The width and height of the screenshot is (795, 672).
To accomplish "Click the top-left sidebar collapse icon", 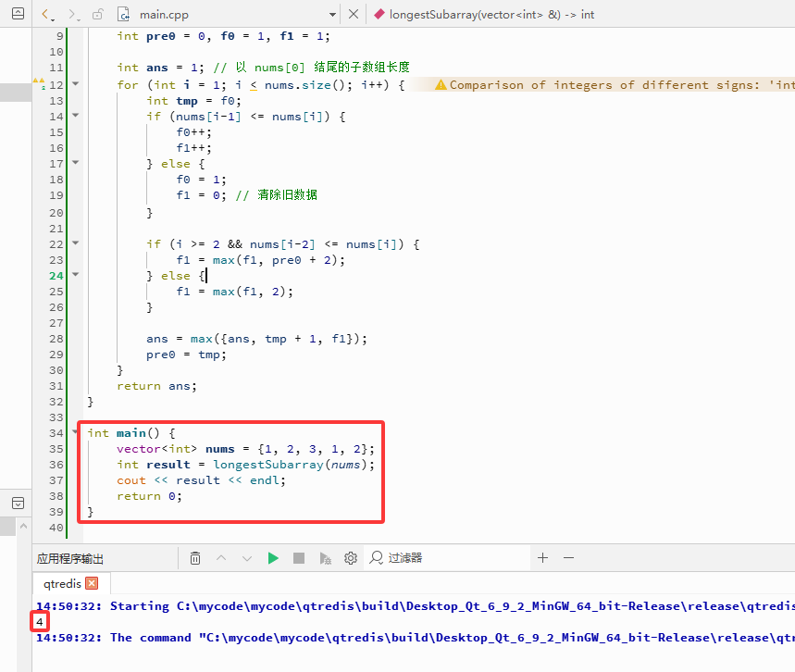I will click(18, 14).
